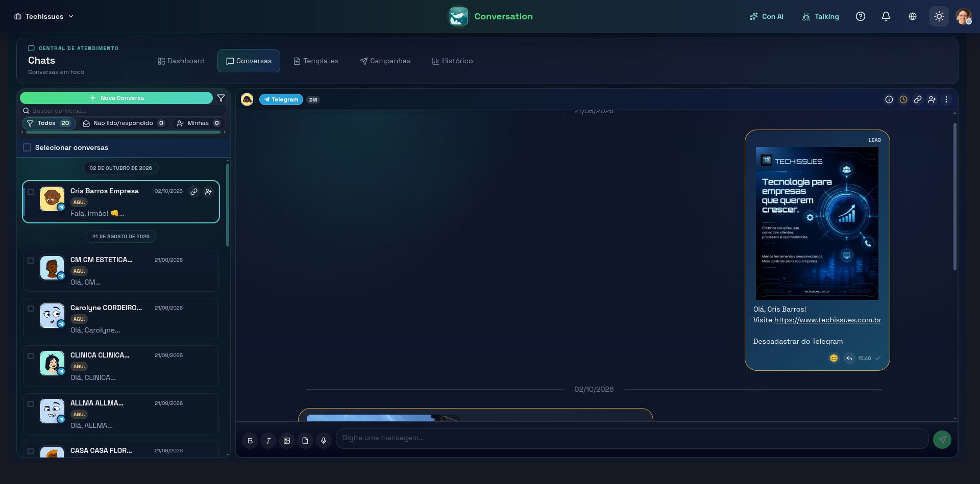Switch to the Campanhas tab
The width and height of the screenshot is (980, 484).
(x=385, y=61)
